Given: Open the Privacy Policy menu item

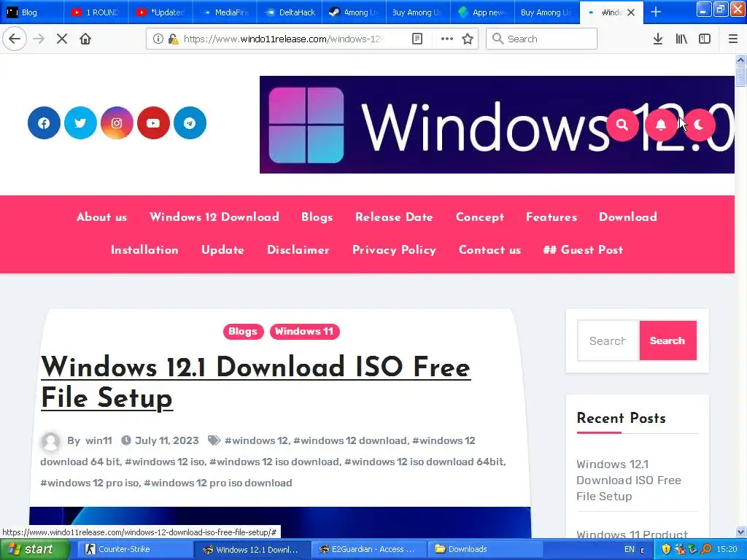Looking at the screenshot, I should 394,250.
